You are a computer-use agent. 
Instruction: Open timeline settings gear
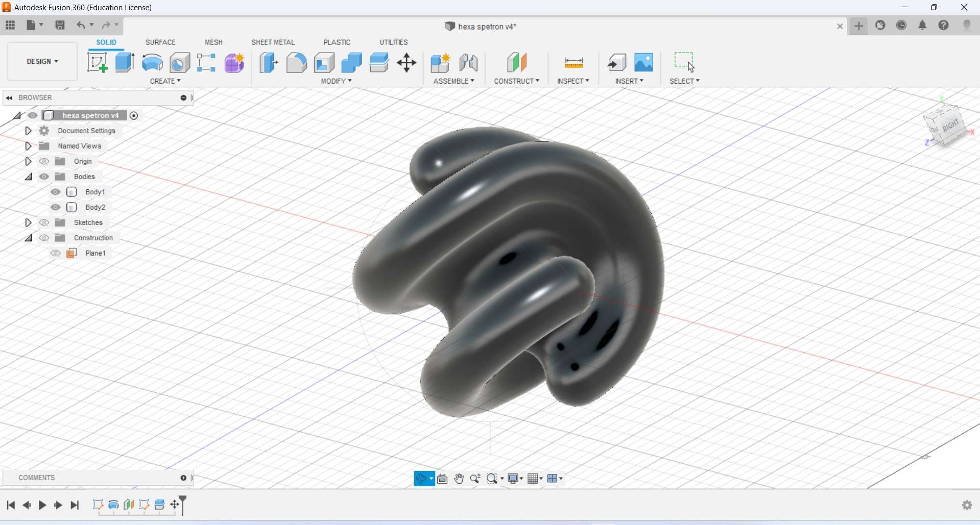967,505
